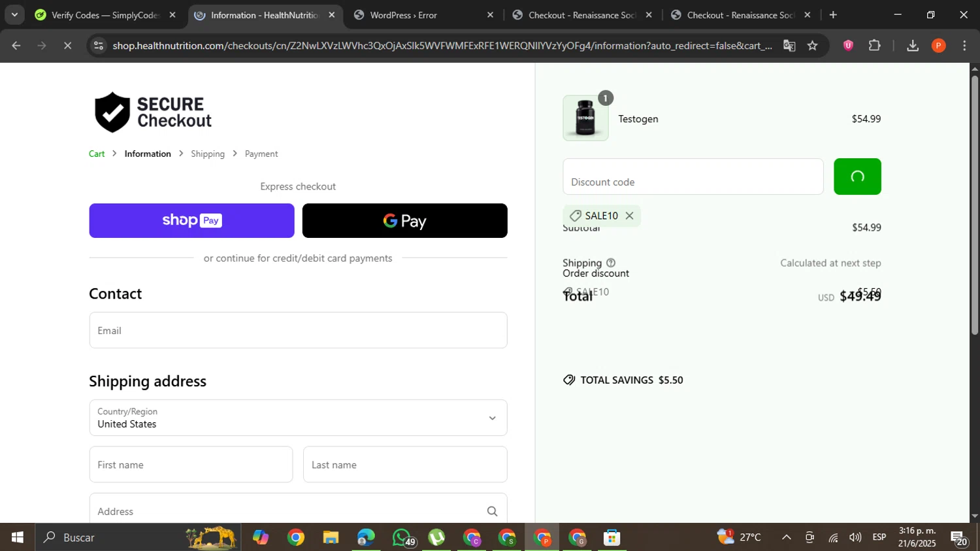Close the WordPress Error tab

click(490, 15)
